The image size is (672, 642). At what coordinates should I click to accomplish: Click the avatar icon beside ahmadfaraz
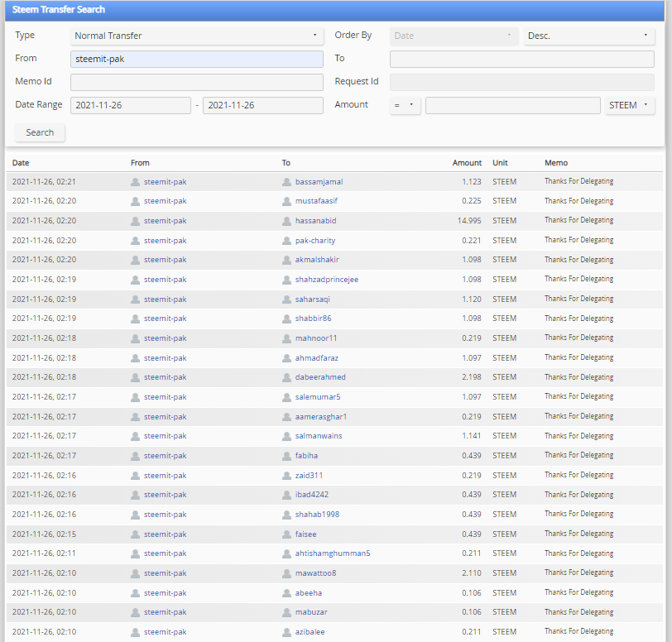tap(286, 358)
